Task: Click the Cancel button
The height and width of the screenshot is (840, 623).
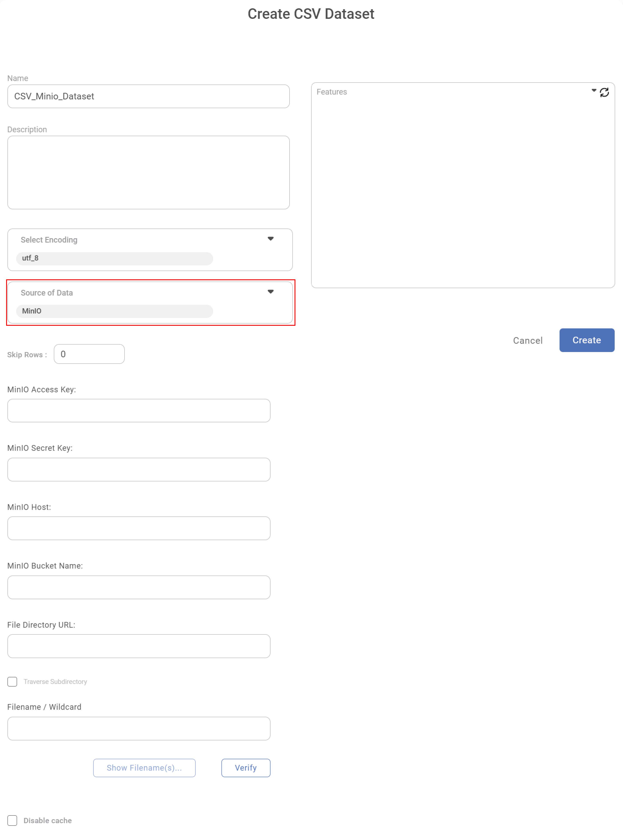Action: point(528,341)
